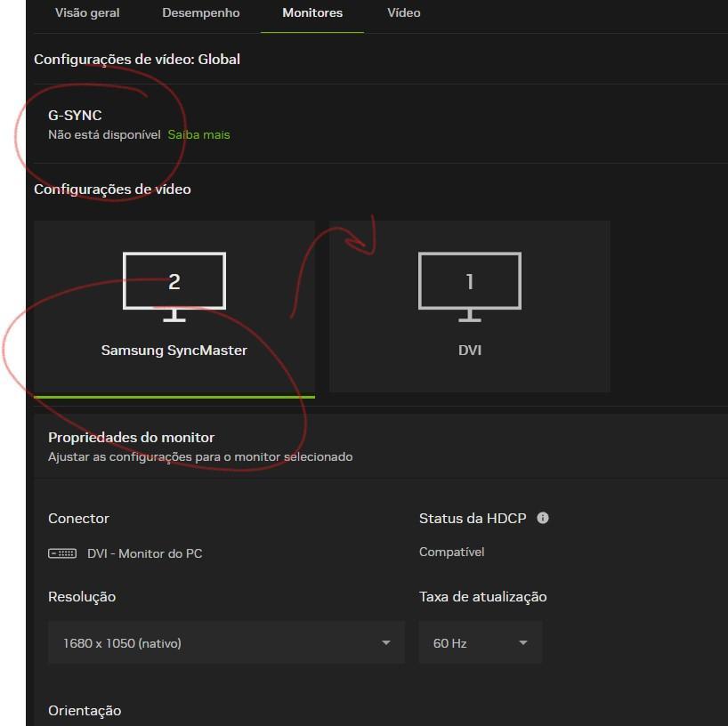Click the 'Compatível' HDCP status value
This screenshot has width=728, height=726.
451,552
